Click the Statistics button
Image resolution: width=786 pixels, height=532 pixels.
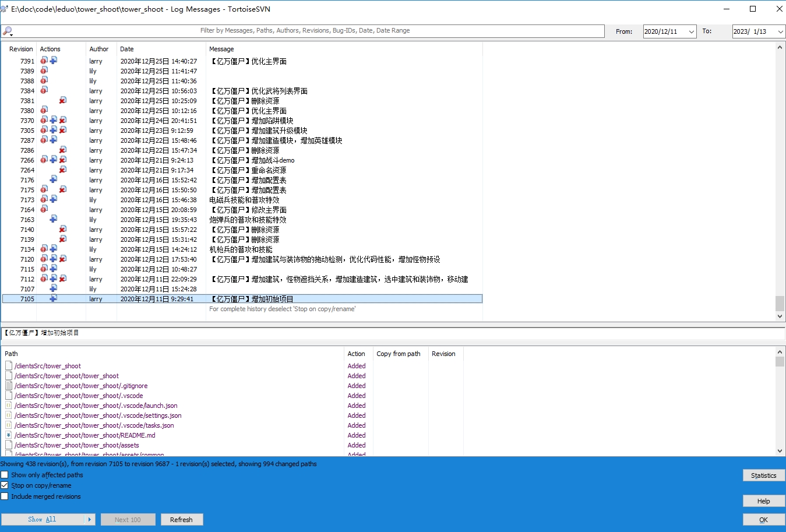coord(763,475)
